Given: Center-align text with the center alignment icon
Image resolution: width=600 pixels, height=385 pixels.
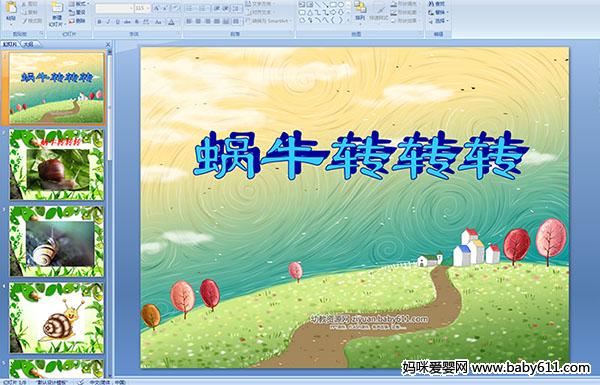Looking at the screenshot, I should click(198, 22).
